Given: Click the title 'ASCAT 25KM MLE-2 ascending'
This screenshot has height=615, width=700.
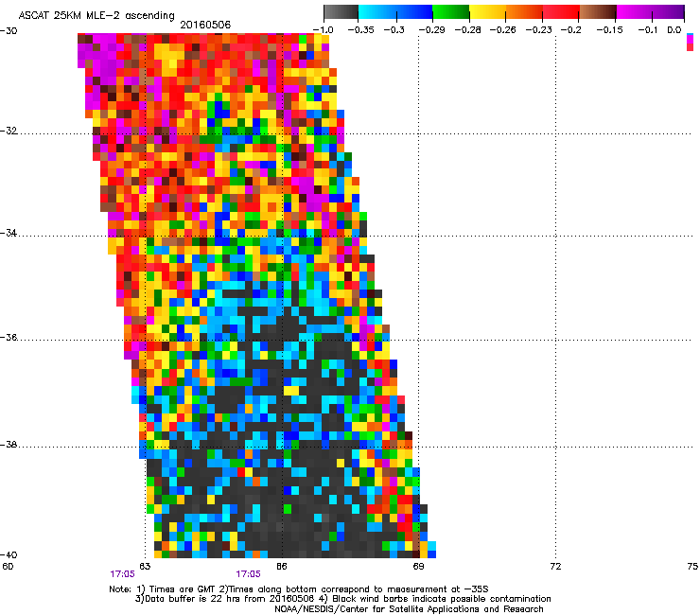Looking at the screenshot, I should pyautogui.click(x=96, y=15).
